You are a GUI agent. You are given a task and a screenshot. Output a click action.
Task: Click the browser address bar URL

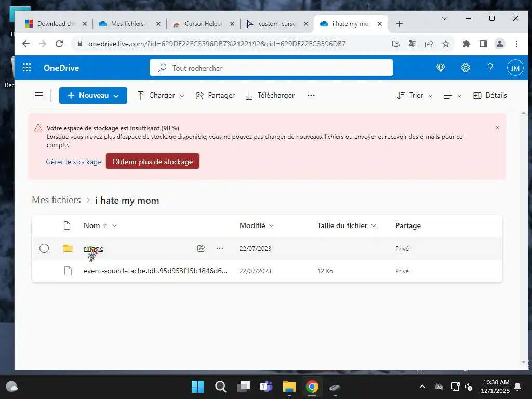click(217, 44)
